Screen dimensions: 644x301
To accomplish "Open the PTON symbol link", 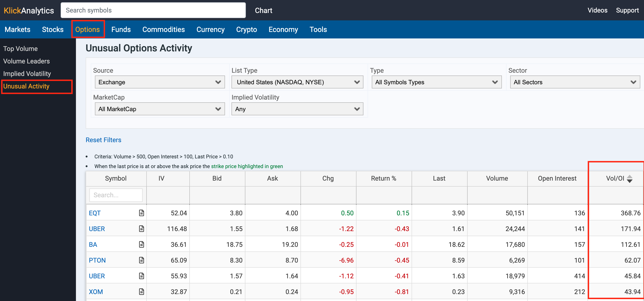I will click(97, 260).
